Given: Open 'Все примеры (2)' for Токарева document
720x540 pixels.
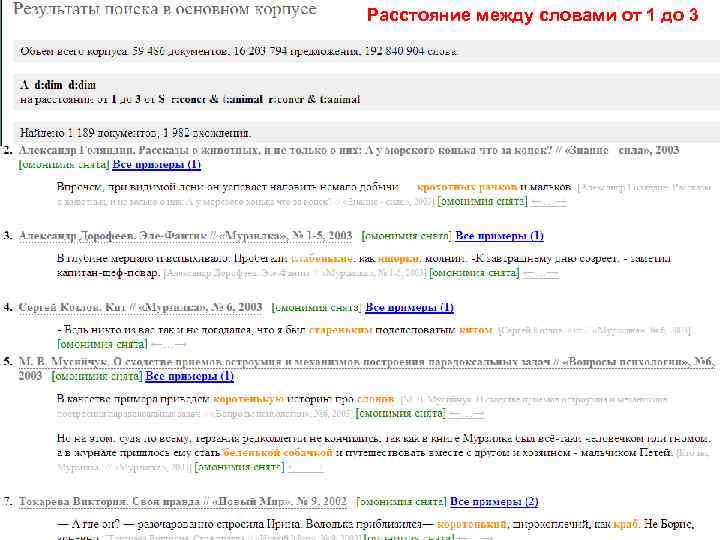Looking at the screenshot, I should 494,501.
